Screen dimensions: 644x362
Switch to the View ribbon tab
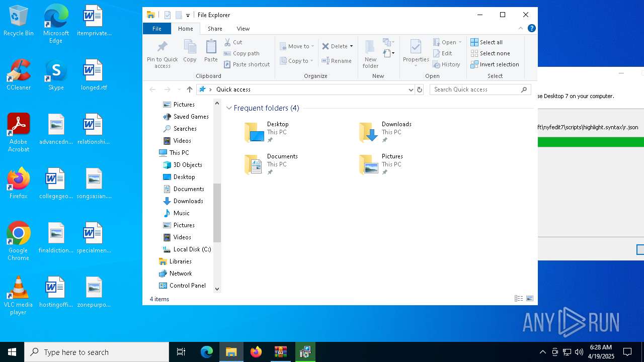pyautogui.click(x=243, y=29)
